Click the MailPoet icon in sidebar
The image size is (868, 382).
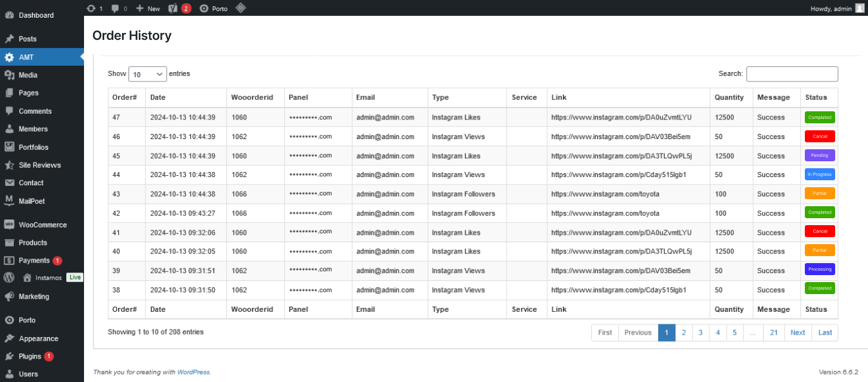tap(9, 201)
